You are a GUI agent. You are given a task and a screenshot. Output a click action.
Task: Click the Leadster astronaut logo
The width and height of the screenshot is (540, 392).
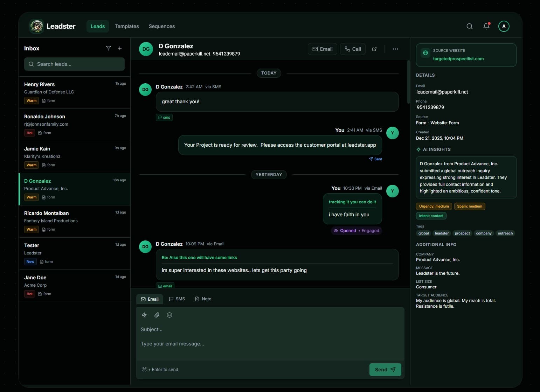[37, 26]
